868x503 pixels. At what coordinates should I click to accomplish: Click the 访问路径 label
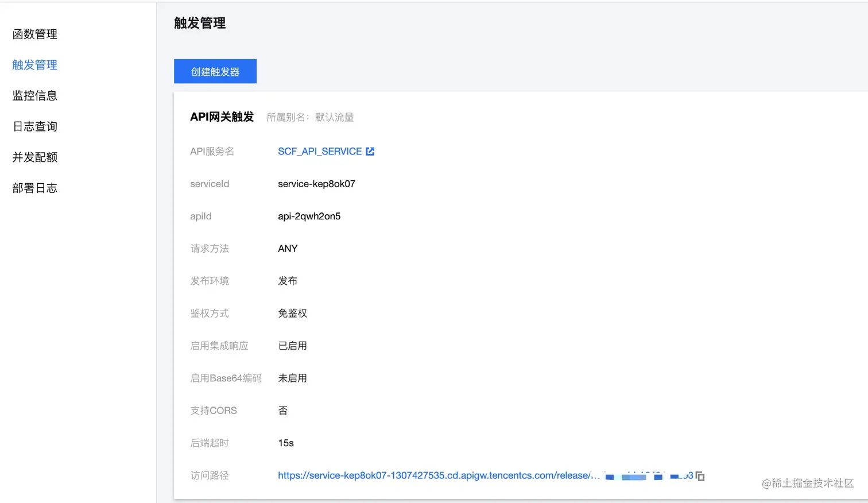click(210, 475)
